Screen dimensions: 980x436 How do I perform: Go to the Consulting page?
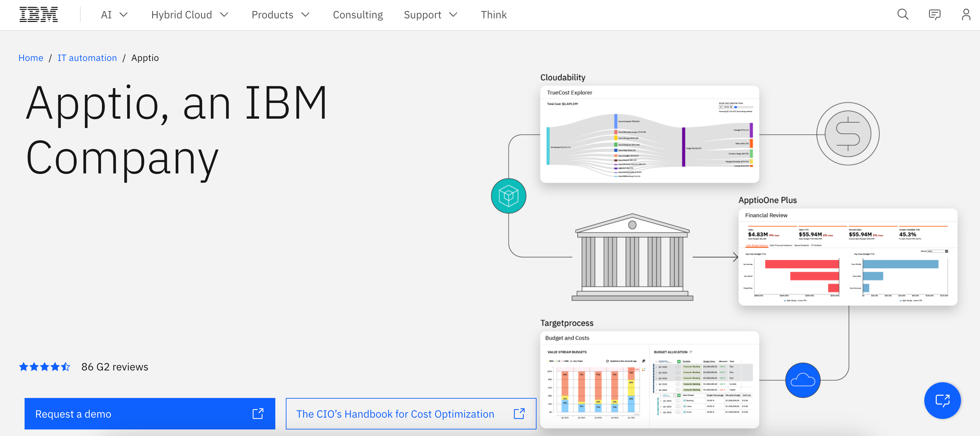(358, 15)
